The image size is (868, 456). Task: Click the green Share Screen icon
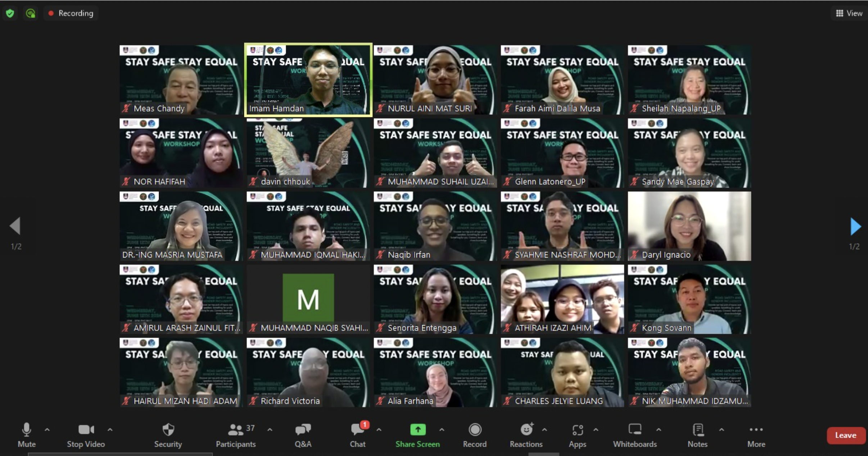[x=417, y=429]
